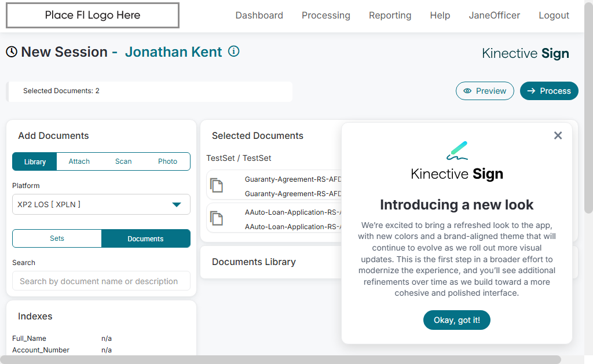This screenshot has width=593, height=364.
Task: Click the Place FI Logo Here placeholder
Action: click(93, 16)
